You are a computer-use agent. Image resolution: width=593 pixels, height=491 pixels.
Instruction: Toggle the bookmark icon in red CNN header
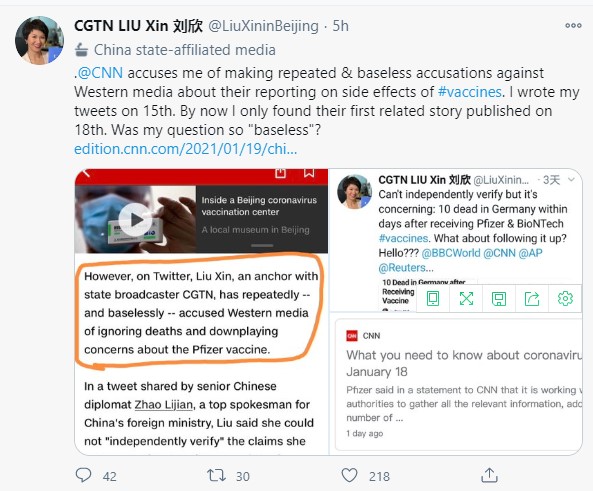click(x=309, y=172)
